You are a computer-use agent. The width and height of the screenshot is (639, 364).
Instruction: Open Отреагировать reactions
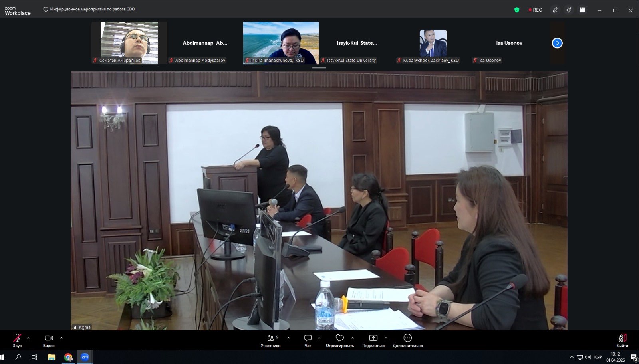point(339,340)
